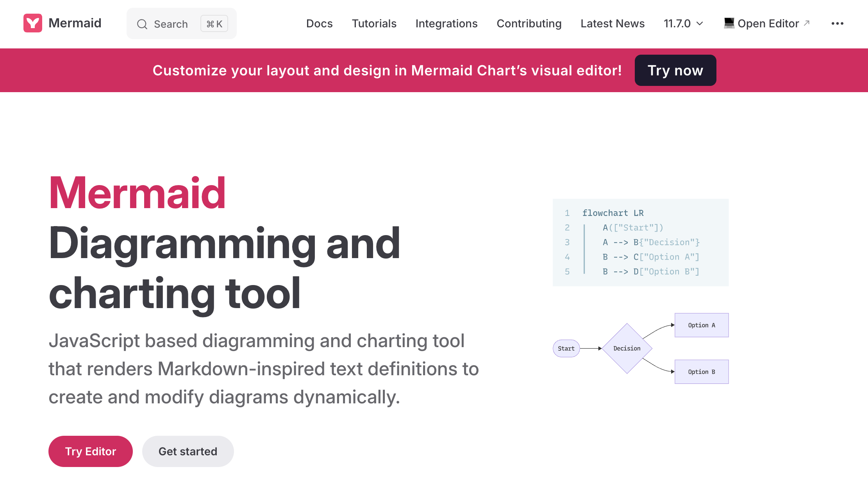Click the Option A node

(702, 325)
